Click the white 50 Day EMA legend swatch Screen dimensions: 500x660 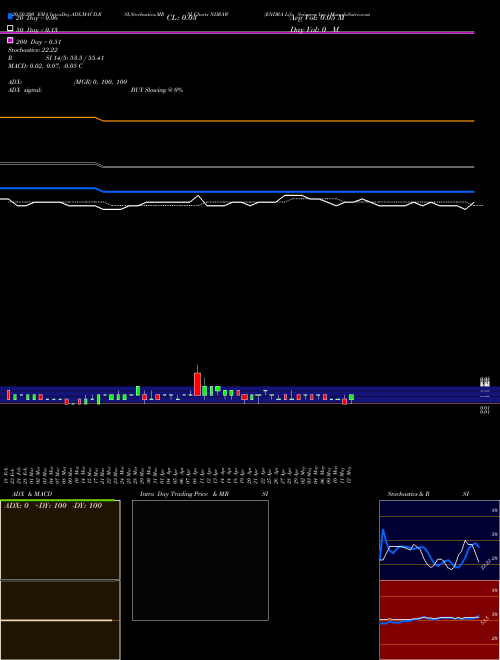coord(11,29)
